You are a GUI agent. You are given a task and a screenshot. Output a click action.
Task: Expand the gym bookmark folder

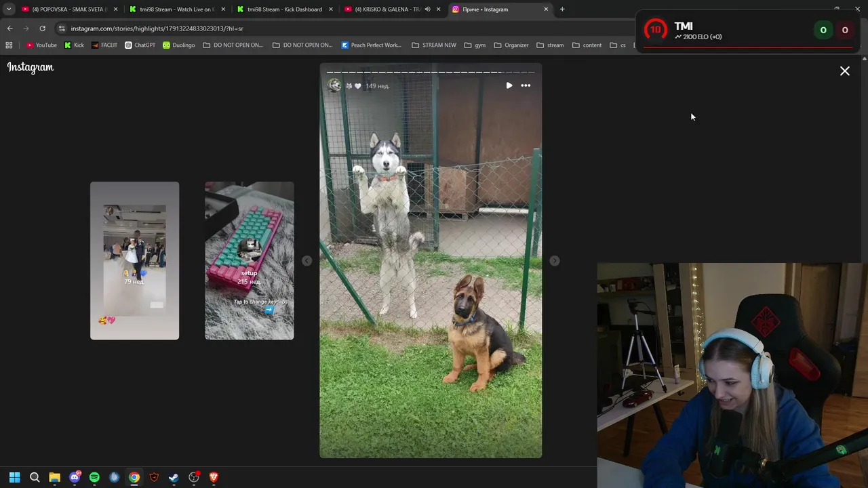click(475, 45)
